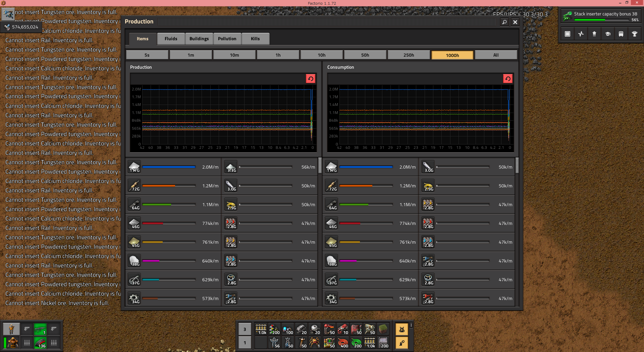644x352 pixels.
Task: Select hotbar row number 3 button
Action: (x=245, y=329)
